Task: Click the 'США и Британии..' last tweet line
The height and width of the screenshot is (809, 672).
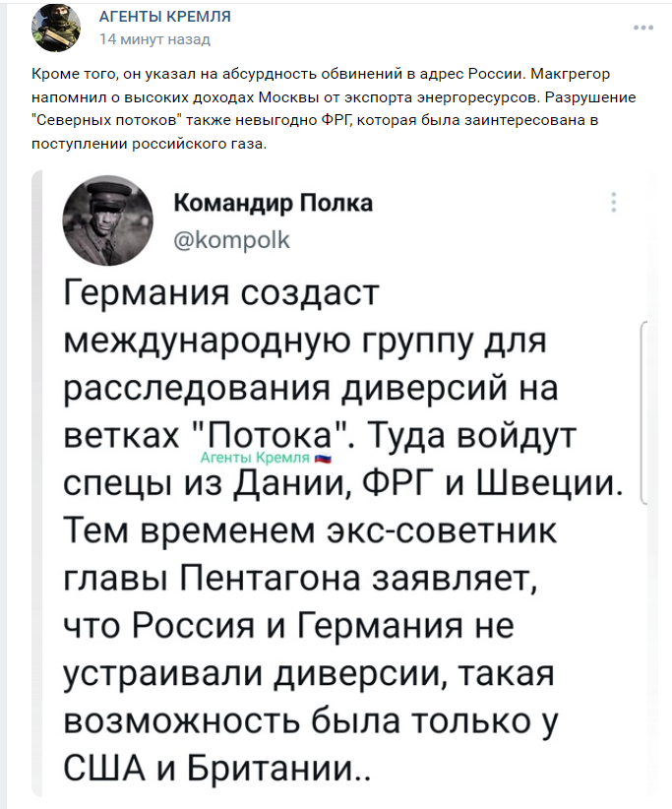Action: pos(217,769)
